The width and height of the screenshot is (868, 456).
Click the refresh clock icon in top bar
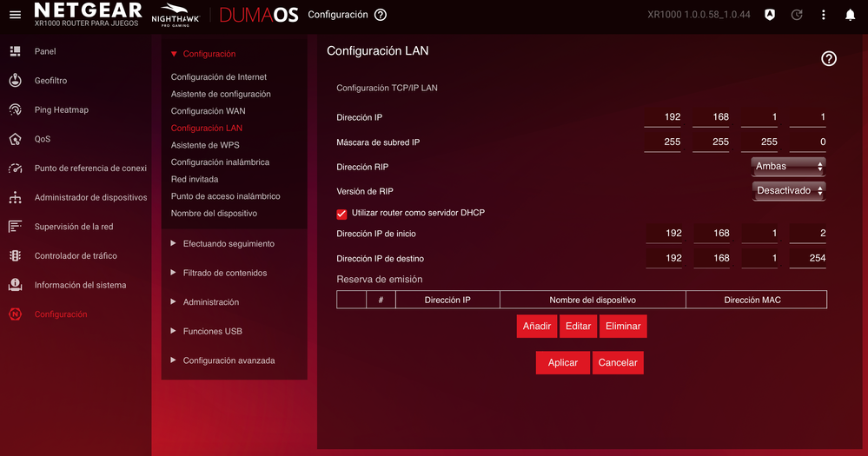coord(797,15)
